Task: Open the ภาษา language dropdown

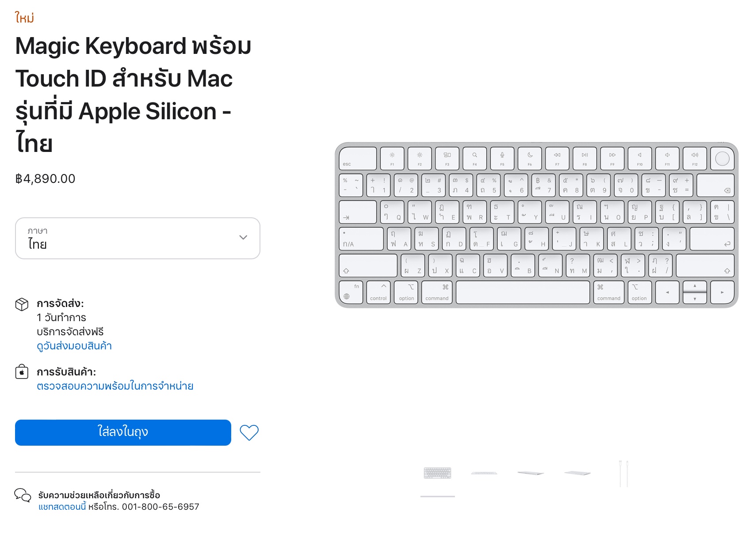Action: [137, 238]
